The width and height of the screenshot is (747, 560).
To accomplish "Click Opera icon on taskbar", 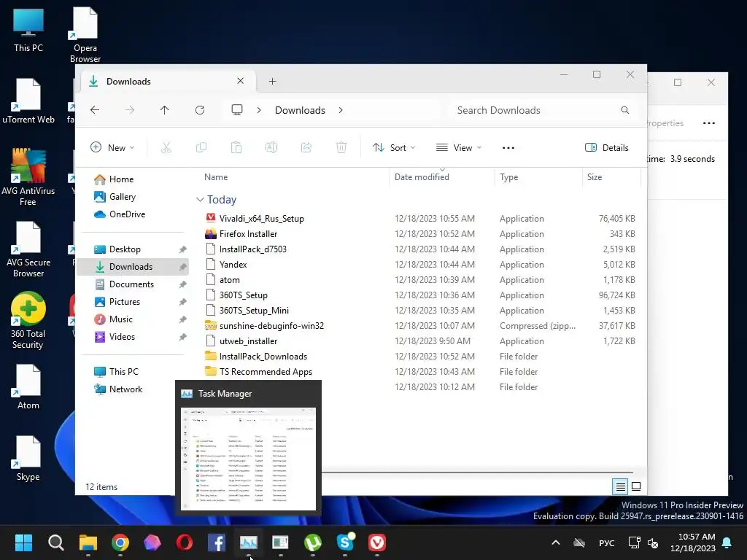I will point(185,542).
